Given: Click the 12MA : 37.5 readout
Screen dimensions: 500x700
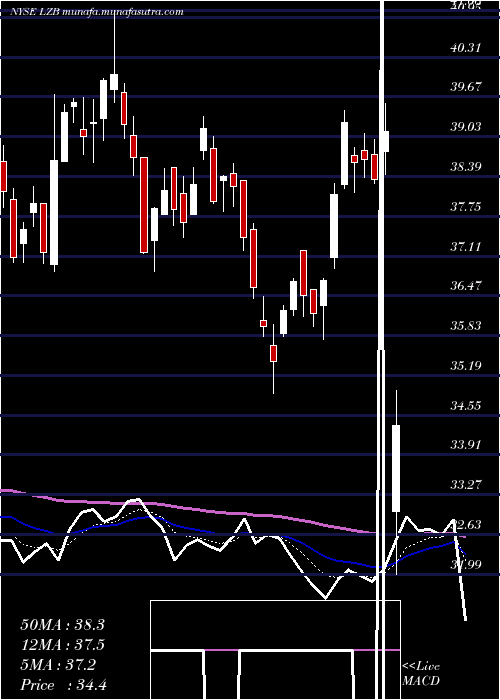Looking at the screenshot, I should [x=62, y=645].
